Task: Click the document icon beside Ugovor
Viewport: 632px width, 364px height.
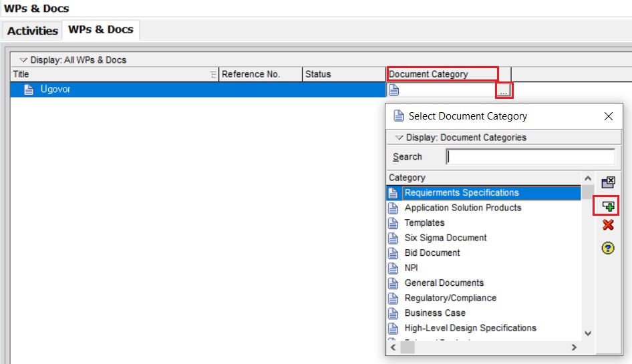Action: point(29,90)
